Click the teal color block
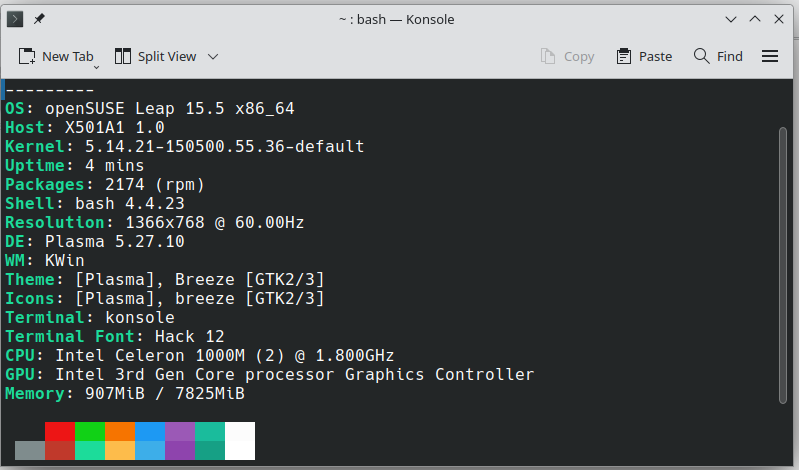This screenshot has width=799, height=470. (210, 431)
